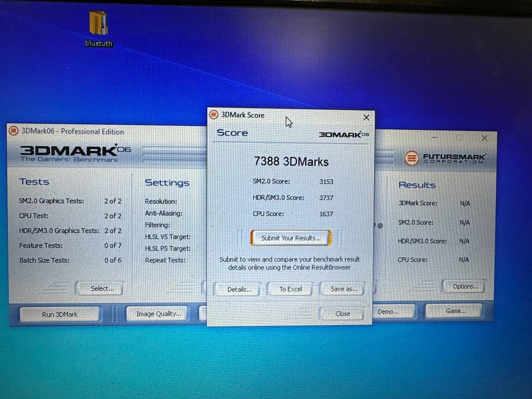The image size is (532, 399).
Task: Click CPU Score N/A in Results panel
Action: tap(464, 260)
